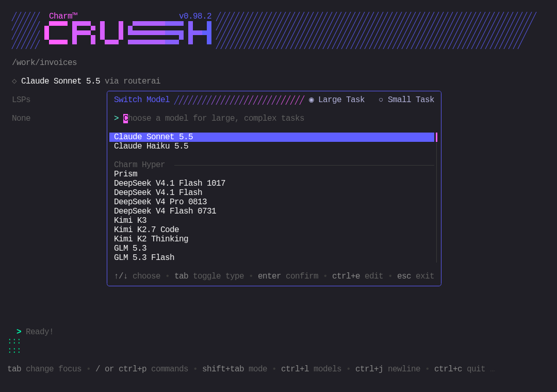The image size is (557, 392).
Task: Click the 'tab toggle type' hint
Action: (x=209, y=276)
